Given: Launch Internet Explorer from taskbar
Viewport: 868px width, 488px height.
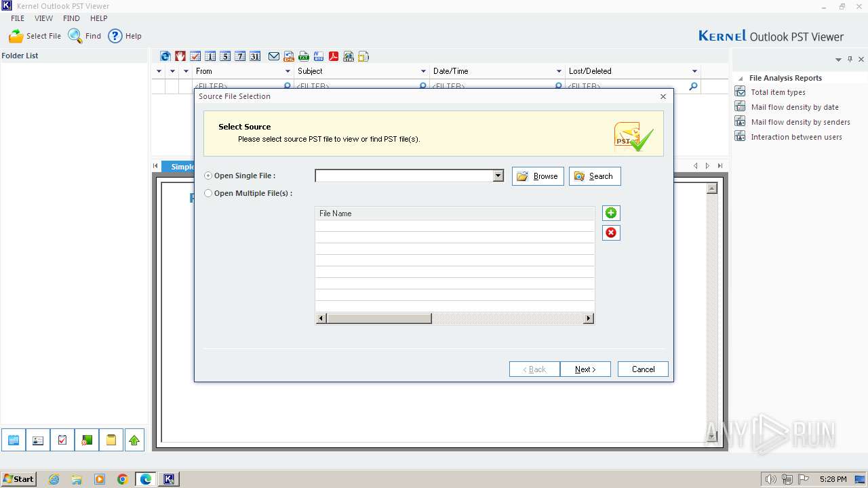Looking at the screenshot, I should pos(54,479).
